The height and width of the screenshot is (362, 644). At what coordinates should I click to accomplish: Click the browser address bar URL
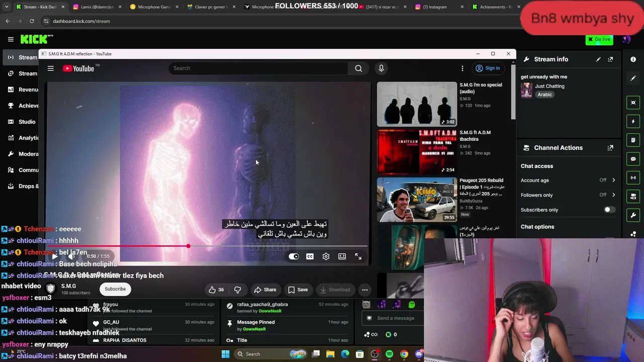coord(81,21)
